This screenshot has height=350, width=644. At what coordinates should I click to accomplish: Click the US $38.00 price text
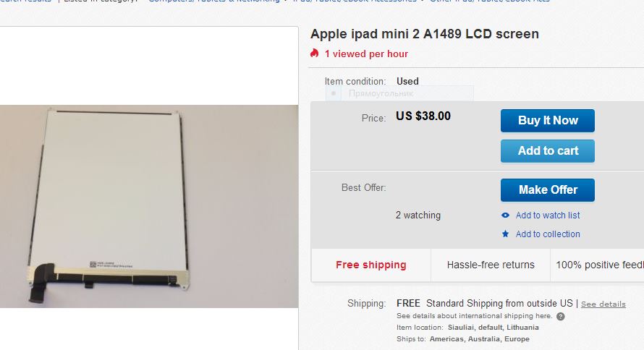[423, 116]
